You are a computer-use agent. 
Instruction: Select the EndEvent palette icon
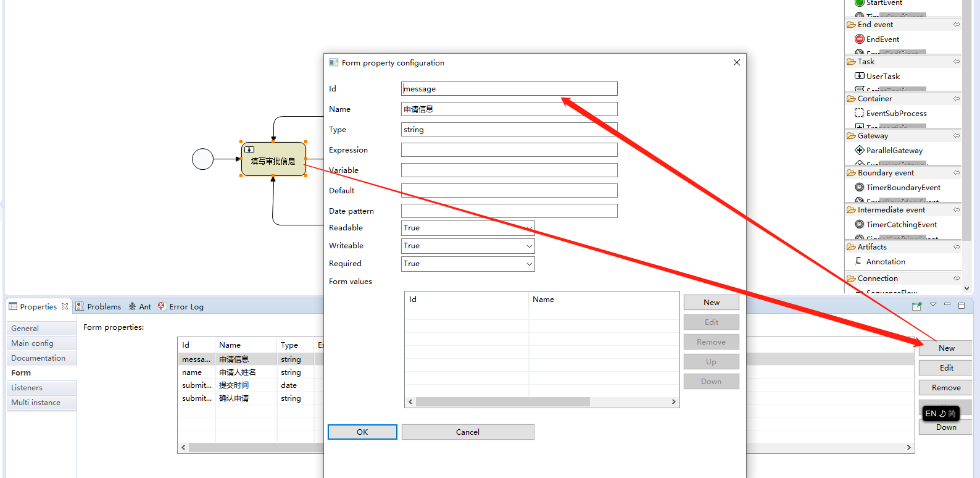[x=859, y=39]
